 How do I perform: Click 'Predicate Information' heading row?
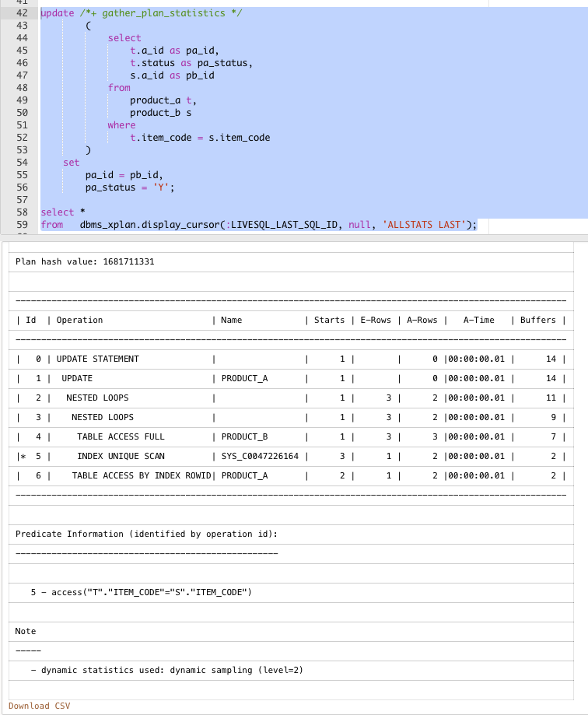coord(291,534)
